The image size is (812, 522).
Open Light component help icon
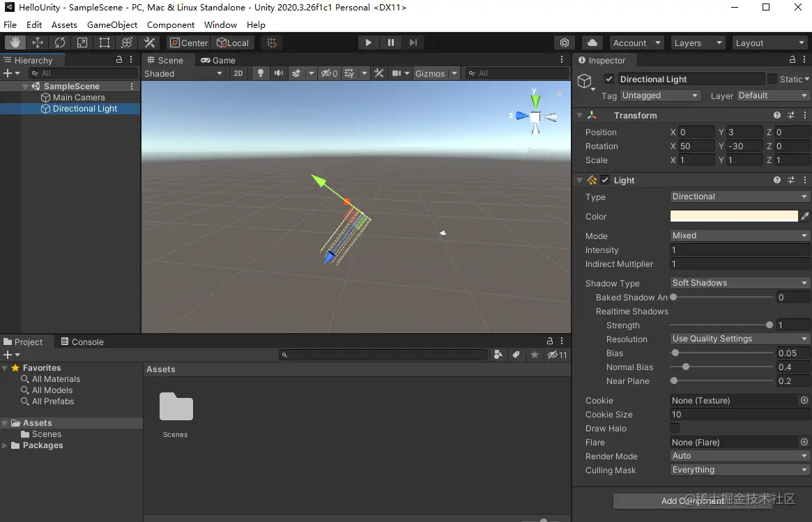click(x=776, y=180)
